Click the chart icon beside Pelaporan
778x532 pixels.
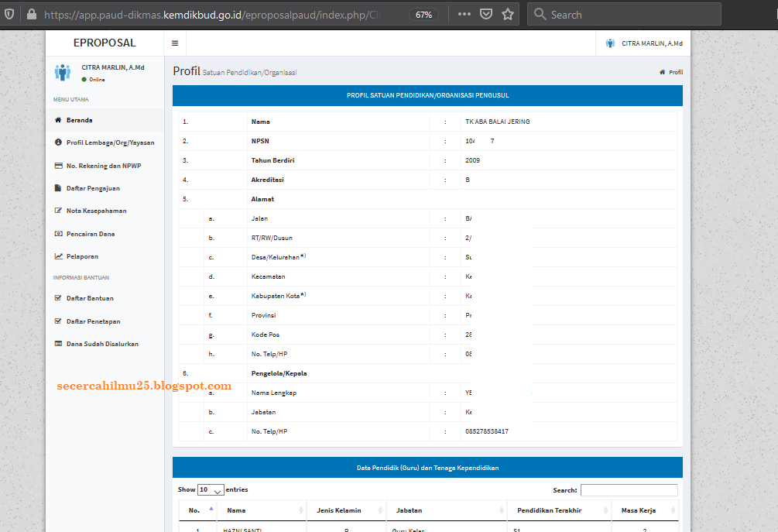coord(58,256)
